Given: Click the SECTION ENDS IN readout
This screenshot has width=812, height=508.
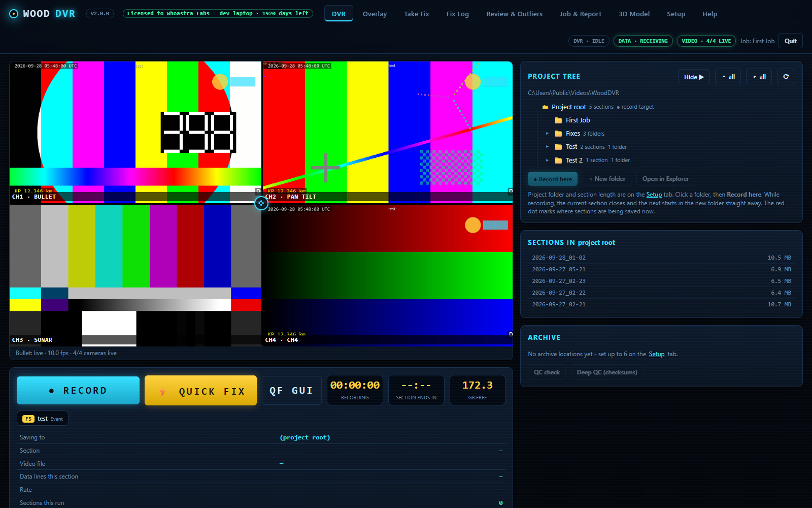Looking at the screenshot, I should click(x=416, y=390).
